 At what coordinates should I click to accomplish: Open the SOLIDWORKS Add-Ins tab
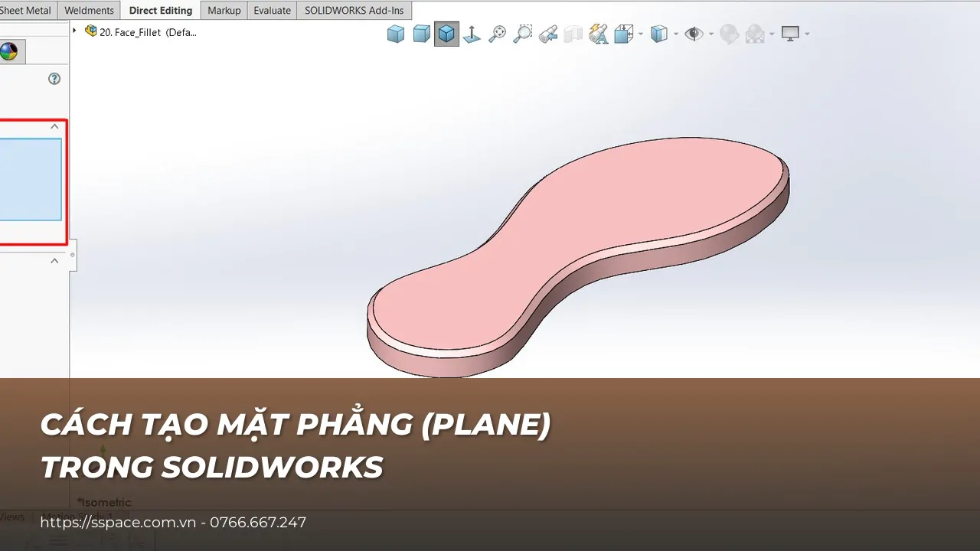(x=355, y=10)
